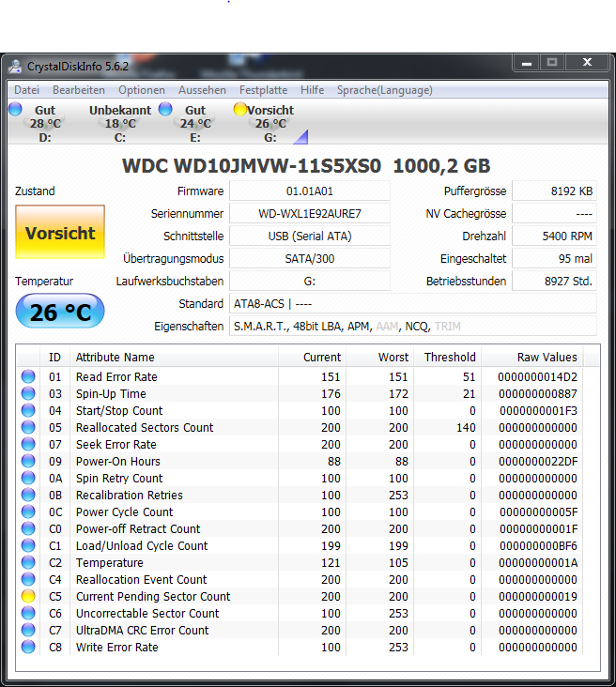Click the status orb of UltraDMA CRC Error Count
616x687 pixels.
(28, 630)
